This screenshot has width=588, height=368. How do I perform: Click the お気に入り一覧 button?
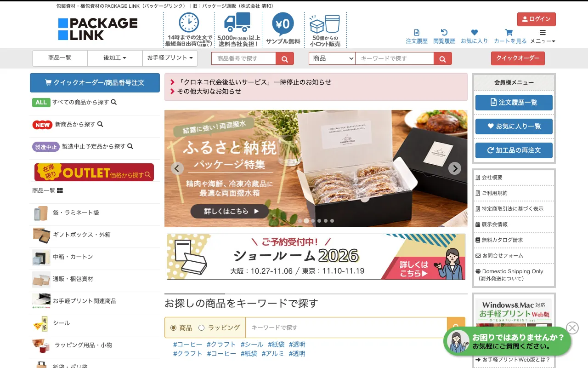coord(514,126)
